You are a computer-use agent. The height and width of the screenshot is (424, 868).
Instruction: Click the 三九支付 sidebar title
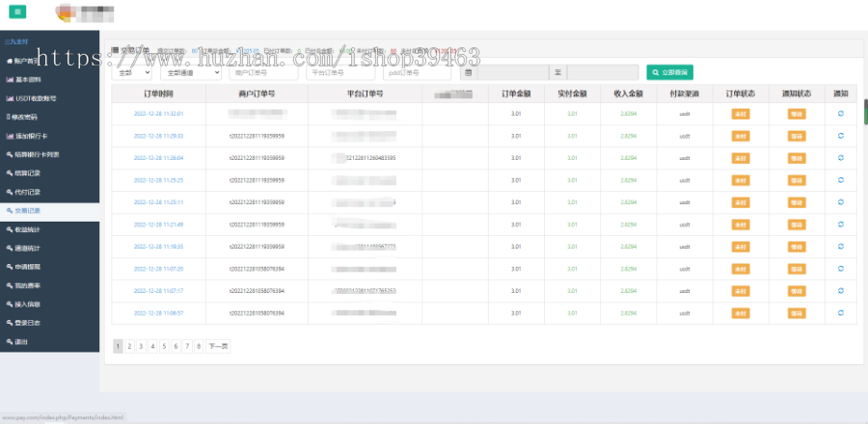coord(16,41)
